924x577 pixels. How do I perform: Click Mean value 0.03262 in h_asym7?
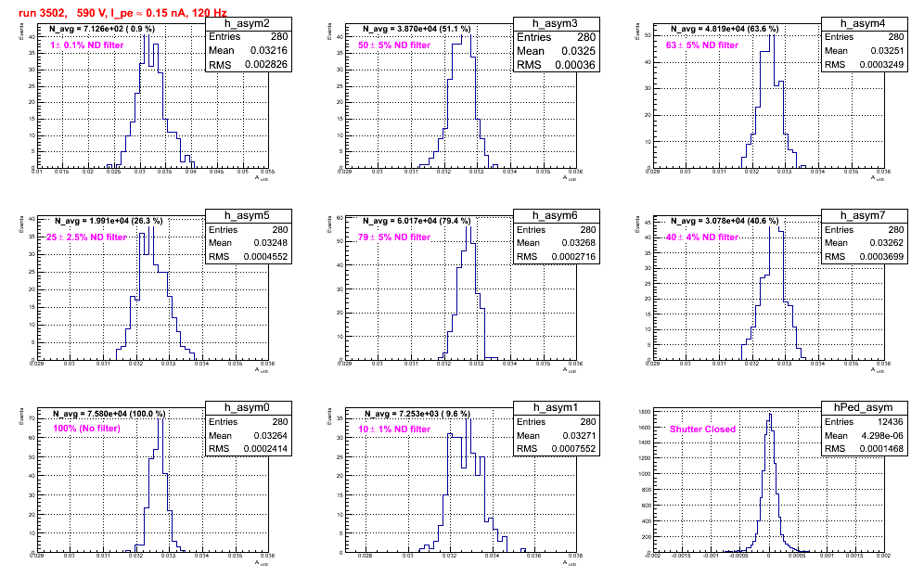click(887, 242)
